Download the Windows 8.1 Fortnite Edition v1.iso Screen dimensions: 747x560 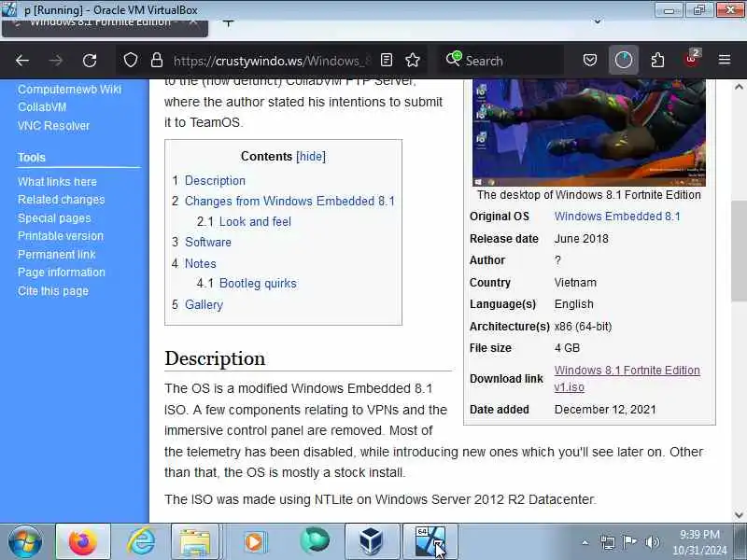tap(627, 378)
